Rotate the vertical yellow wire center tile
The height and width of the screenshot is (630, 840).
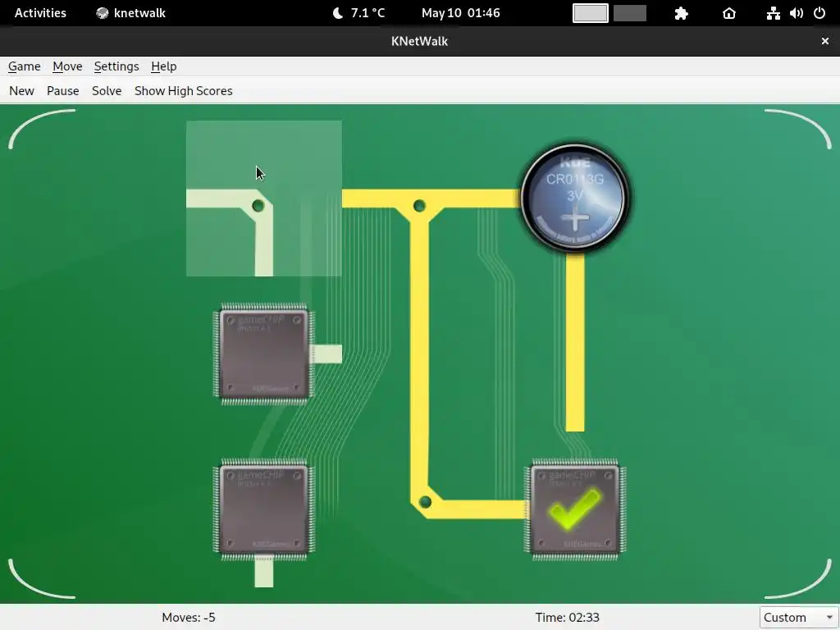point(419,354)
